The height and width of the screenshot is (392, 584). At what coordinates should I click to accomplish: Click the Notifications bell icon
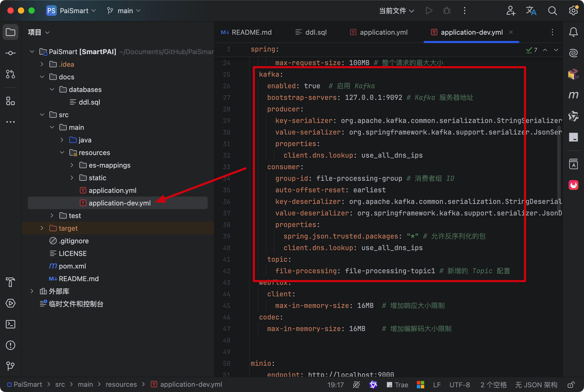pos(573,32)
